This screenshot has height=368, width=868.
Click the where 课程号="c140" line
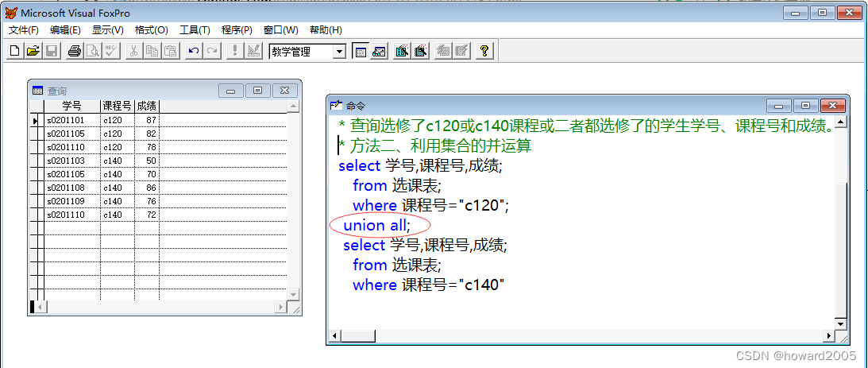pyautogui.click(x=429, y=285)
